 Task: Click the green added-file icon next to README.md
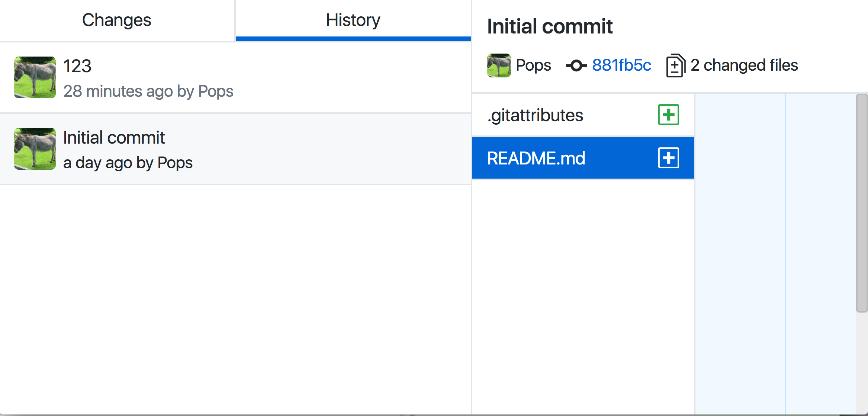click(x=668, y=157)
